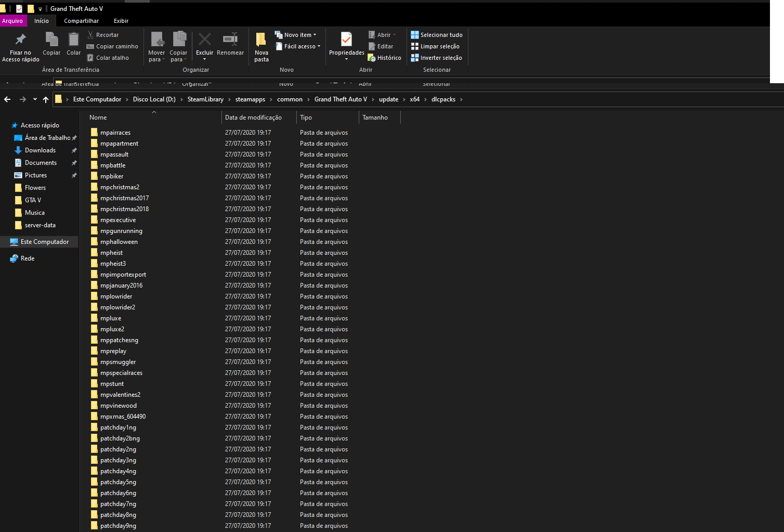
Task: Click the Excluir delete icon
Action: pos(205,39)
